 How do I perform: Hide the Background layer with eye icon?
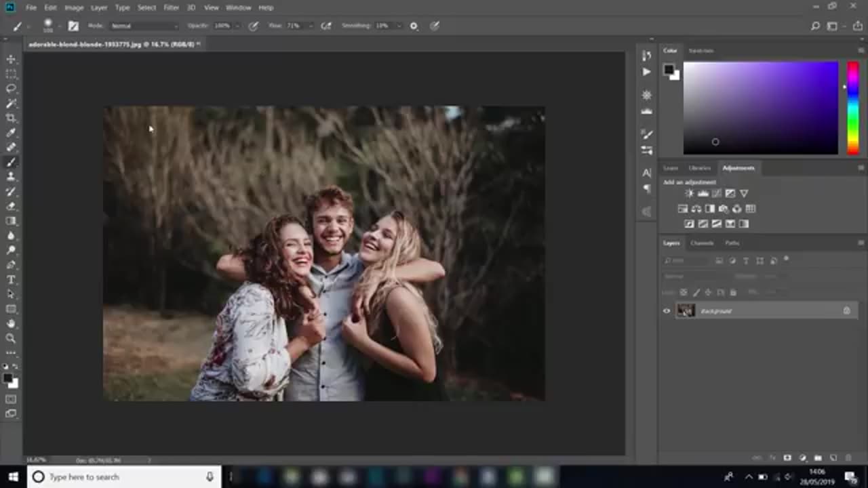click(667, 311)
